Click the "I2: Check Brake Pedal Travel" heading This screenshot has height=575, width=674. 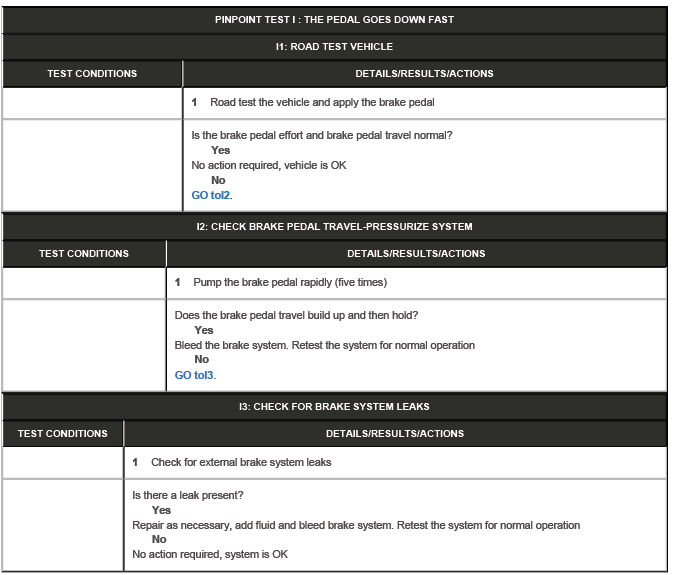pos(334,226)
